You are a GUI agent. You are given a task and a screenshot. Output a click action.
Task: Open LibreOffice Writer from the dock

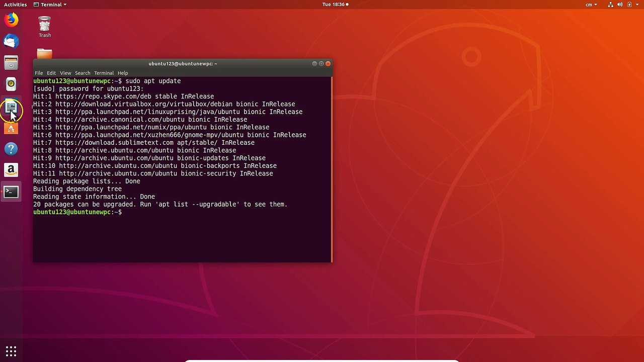point(11,107)
